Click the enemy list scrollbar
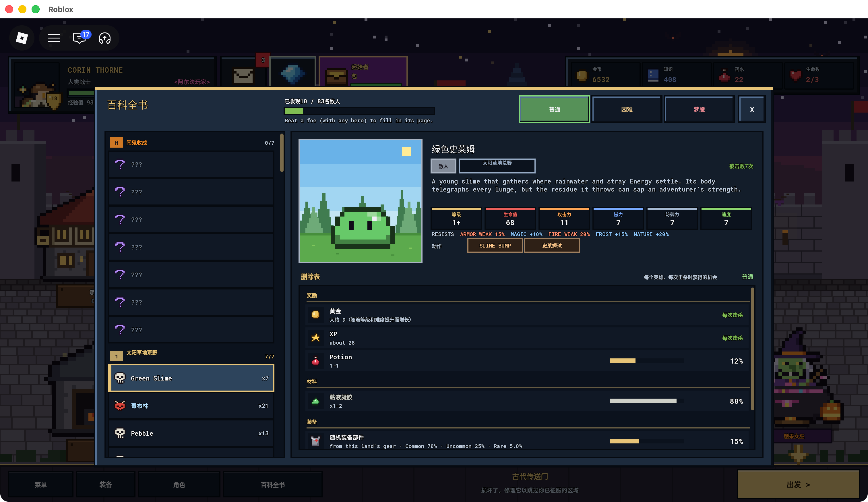Viewport: 868px width, 502px height. [x=282, y=153]
